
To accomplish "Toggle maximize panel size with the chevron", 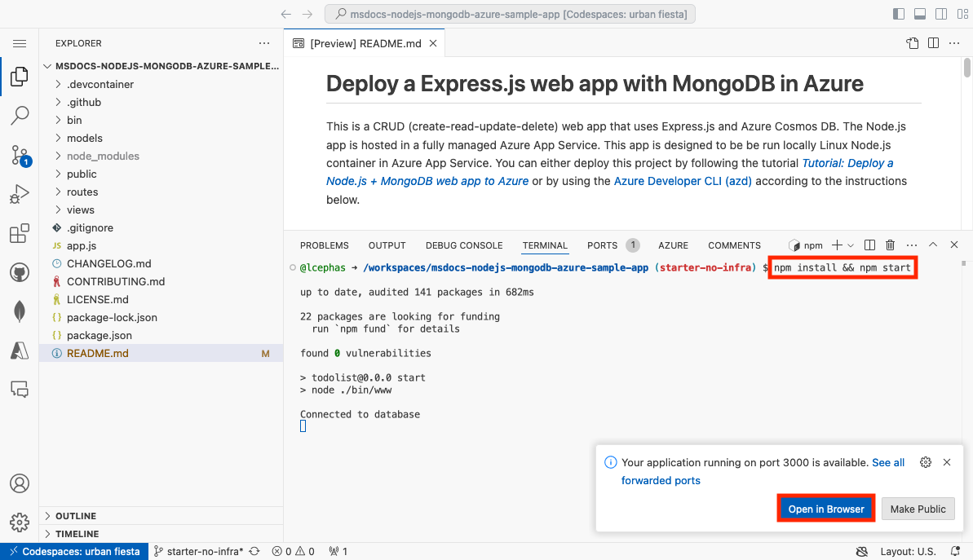I will (x=932, y=245).
